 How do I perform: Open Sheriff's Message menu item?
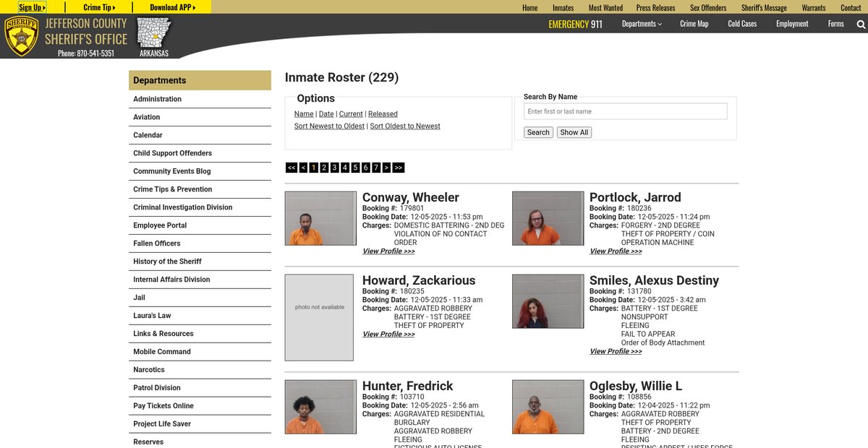click(x=764, y=8)
